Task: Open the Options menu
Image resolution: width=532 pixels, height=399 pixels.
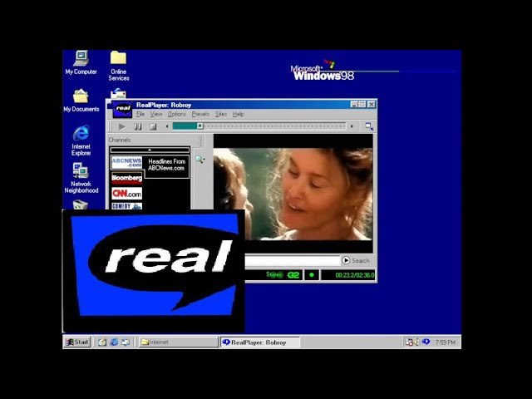Action: point(177,115)
